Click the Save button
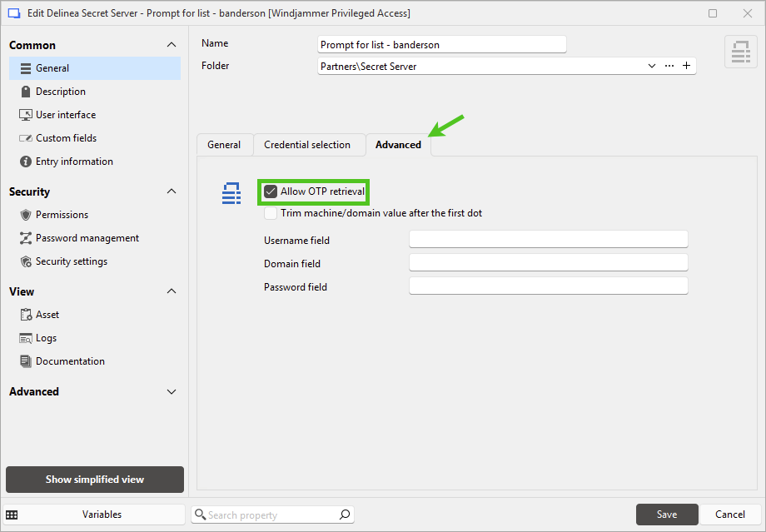 (667, 515)
